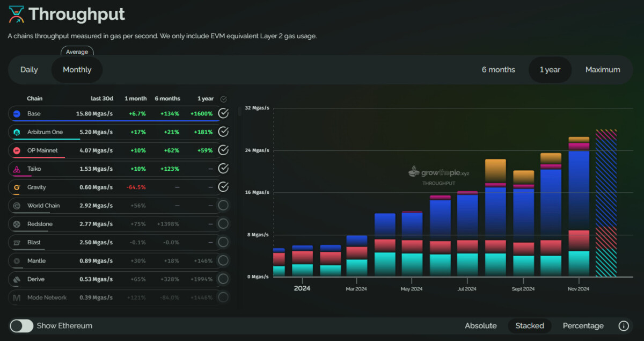Sort by the Chain column header
Image resolution: width=644 pixels, height=341 pixels.
pos(35,99)
